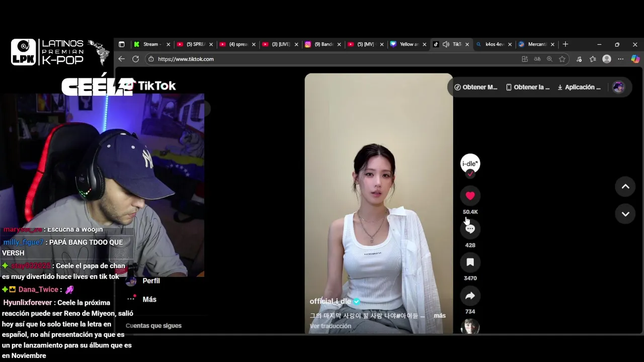Open the browser tab actions menu icon
Viewport: 644px width, 362px height.
click(x=121, y=44)
